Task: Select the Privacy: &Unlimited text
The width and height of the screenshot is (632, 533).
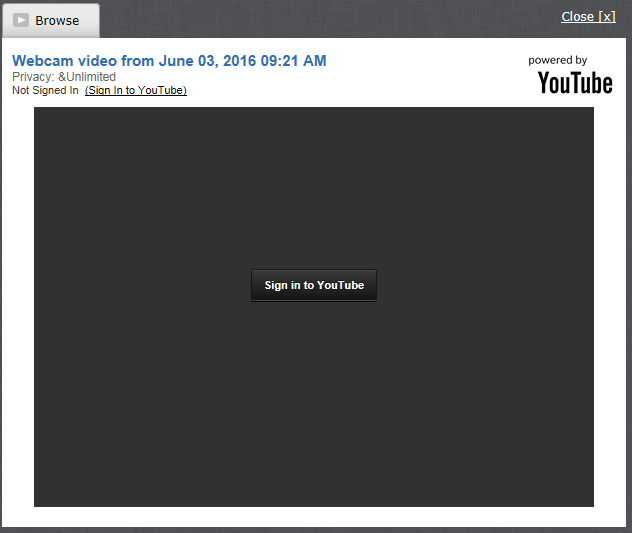Action: 64,77
